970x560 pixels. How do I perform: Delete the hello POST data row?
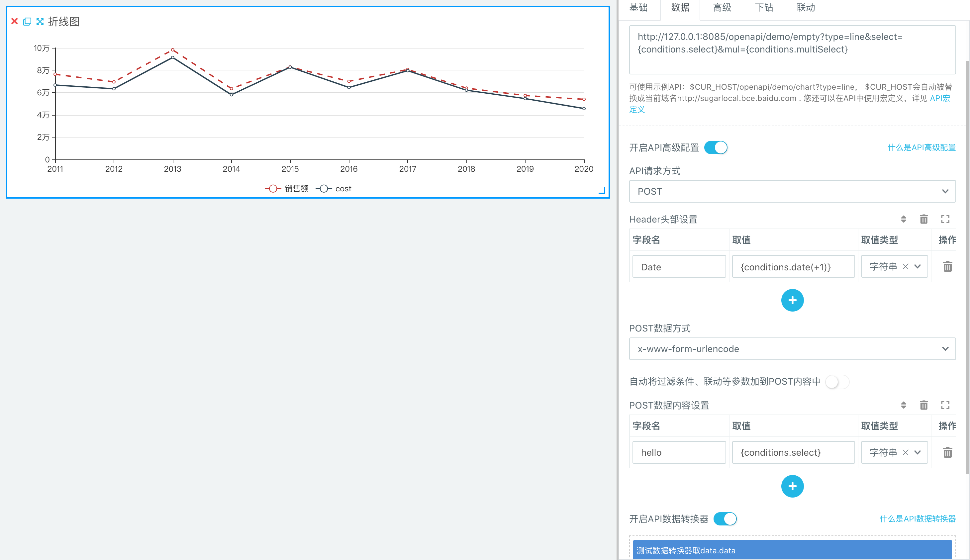[x=947, y=452]
